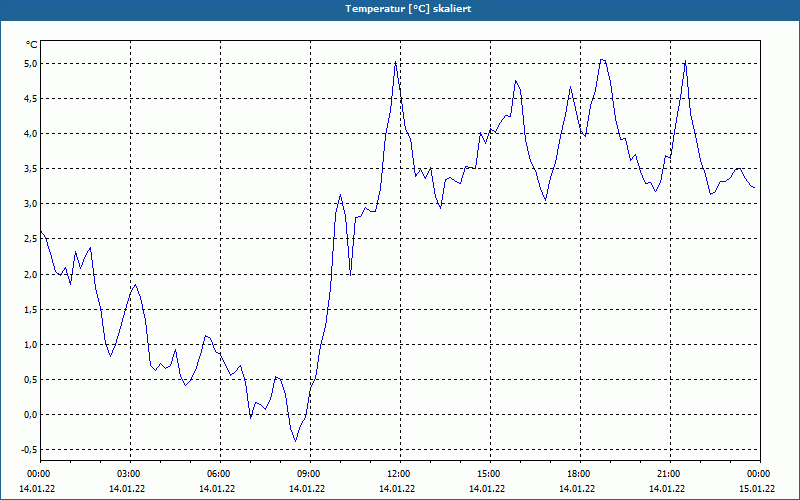This screenshot has height=500, width=800.
Task: Click the chart title 'Temperatur [°C] skaliert'
Action: 408,9
